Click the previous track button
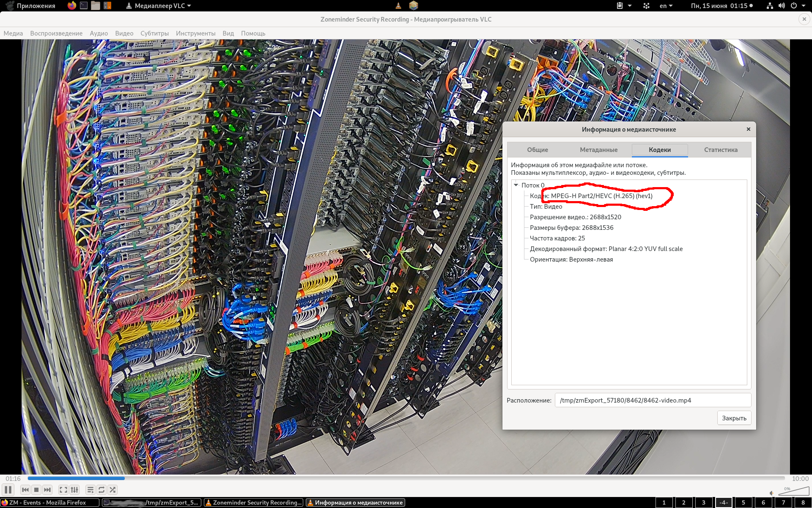 click(x=25, y=490)
